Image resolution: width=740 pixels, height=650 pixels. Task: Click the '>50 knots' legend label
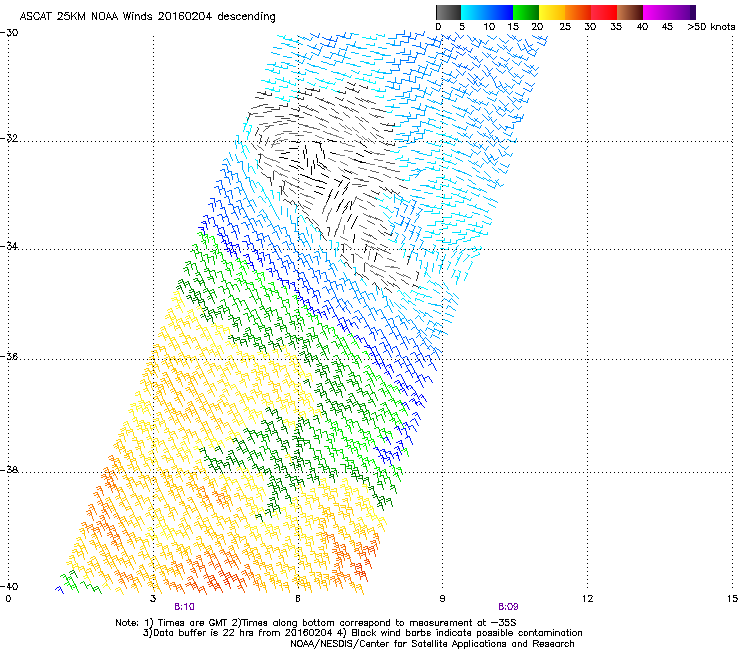tap(711, 27)
